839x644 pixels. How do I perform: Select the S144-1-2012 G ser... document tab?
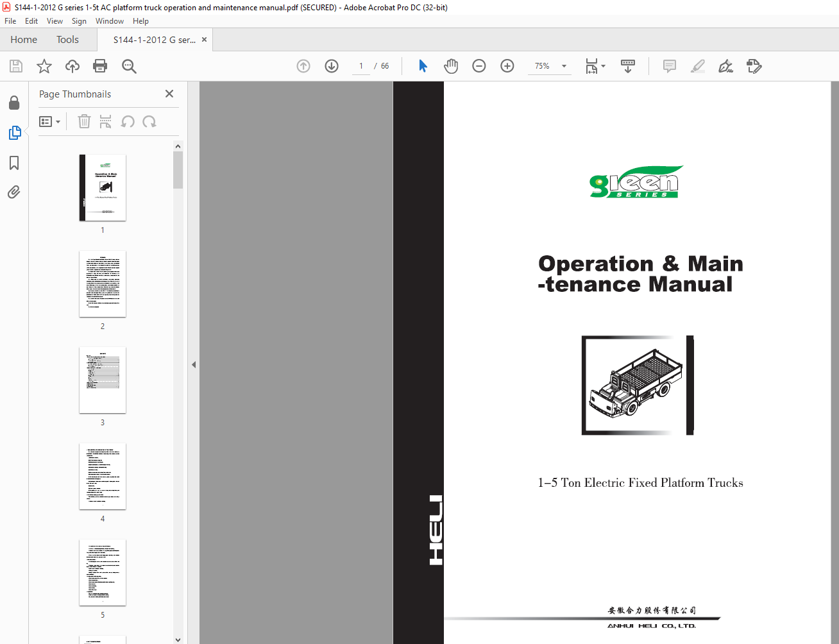click(x=155, y=40)
